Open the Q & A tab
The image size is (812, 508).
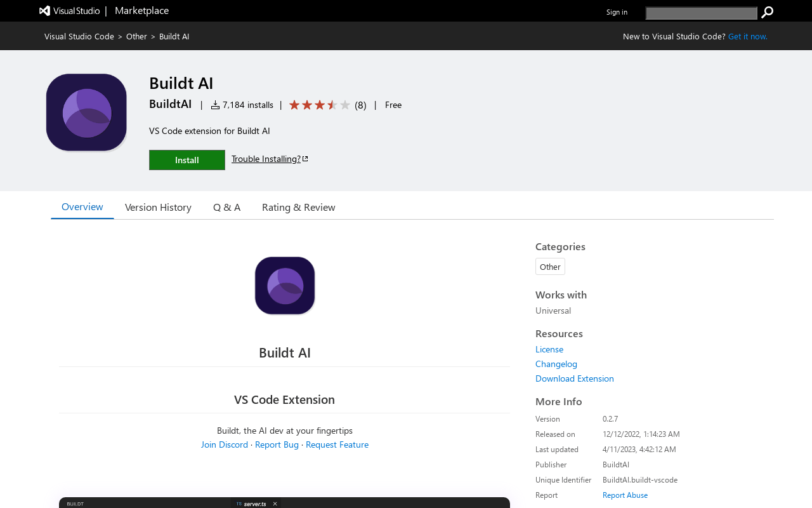point(226,207)
